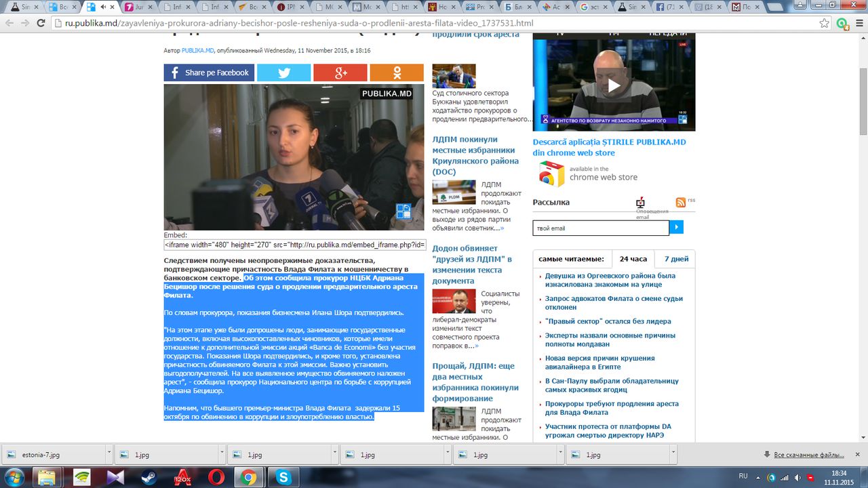This screenshot has width=868, height=488.
Task: Open the Правый сектор остался без лидера link
Action: coord(608,321)
